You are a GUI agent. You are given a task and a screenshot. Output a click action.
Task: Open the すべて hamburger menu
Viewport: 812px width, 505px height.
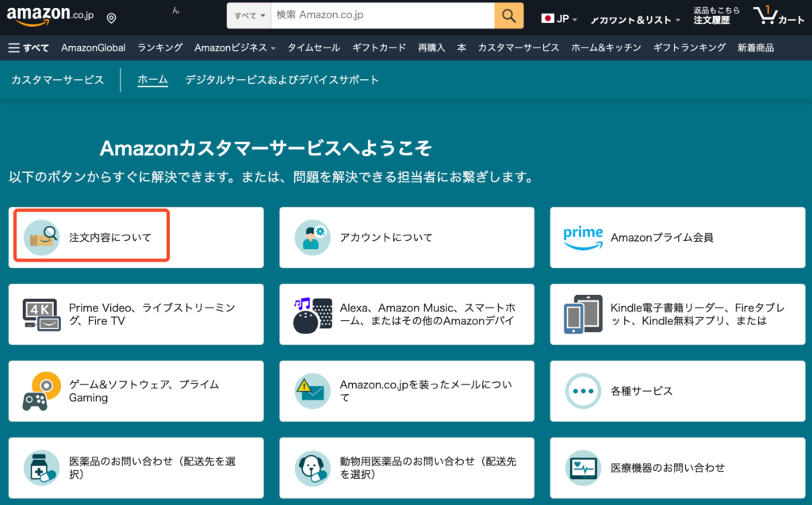tap(29, 48)
